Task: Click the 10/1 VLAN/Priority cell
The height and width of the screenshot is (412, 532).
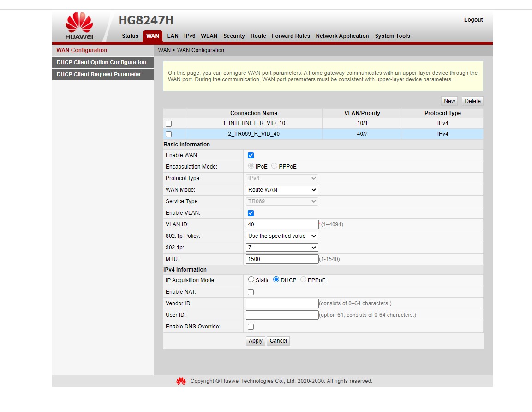Action: [362, 123]
